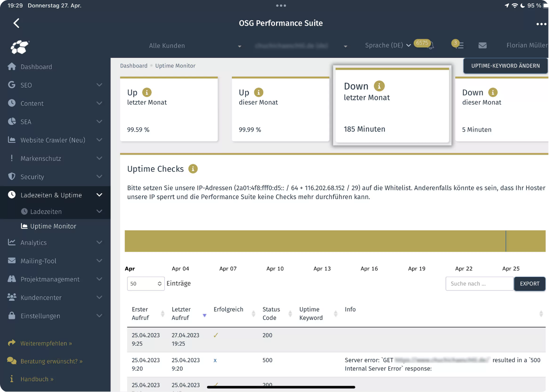Click the Website Crawler chart icon

click(x=12, y=140)
